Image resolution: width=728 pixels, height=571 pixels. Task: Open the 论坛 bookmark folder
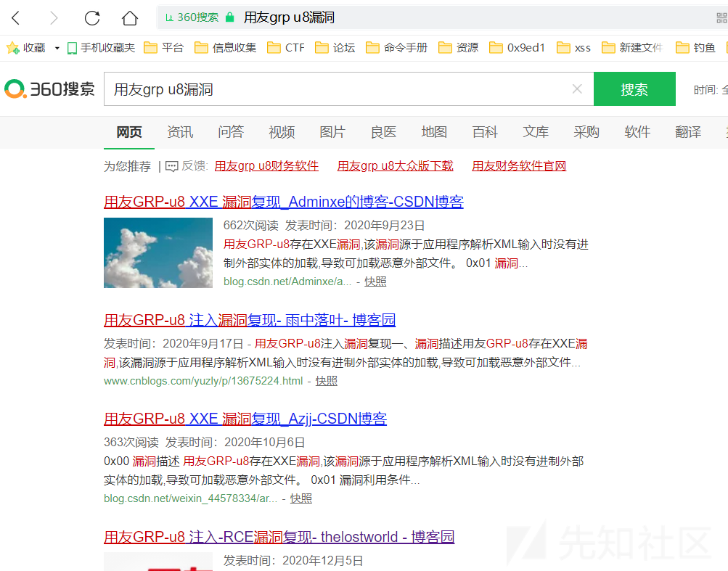click(x=335, y=48)
